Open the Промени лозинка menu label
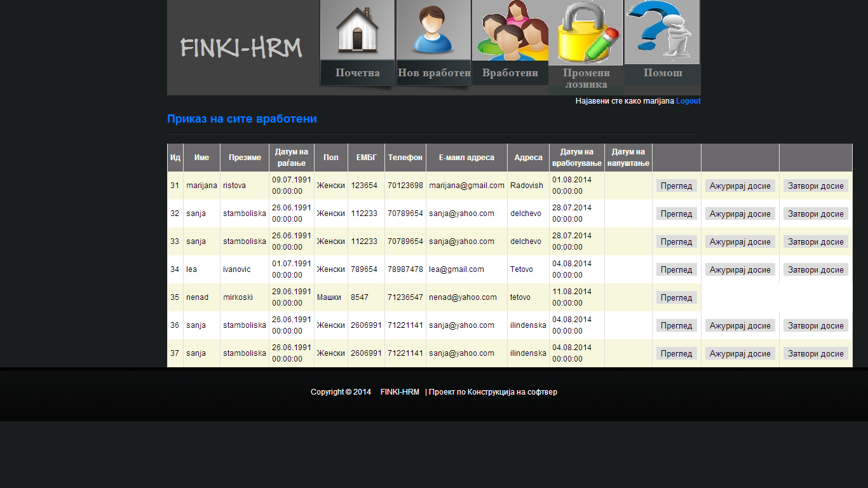 coord(586,79)
